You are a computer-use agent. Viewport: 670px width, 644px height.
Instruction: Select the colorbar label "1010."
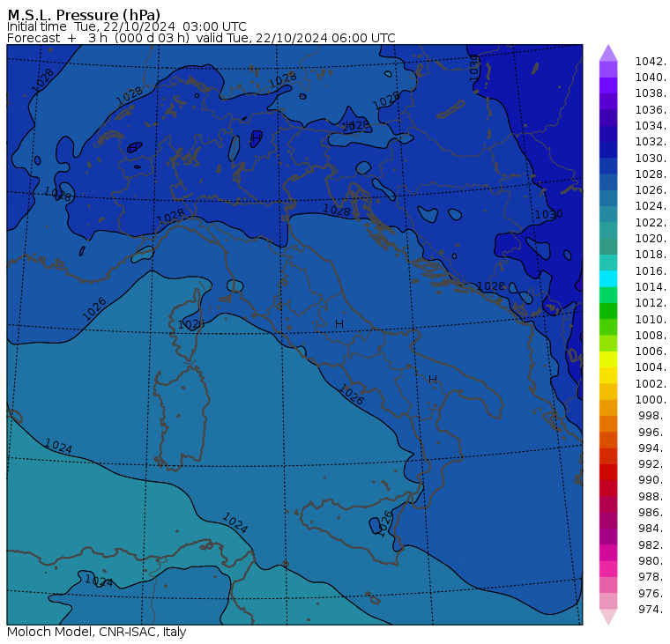point(651,319)
